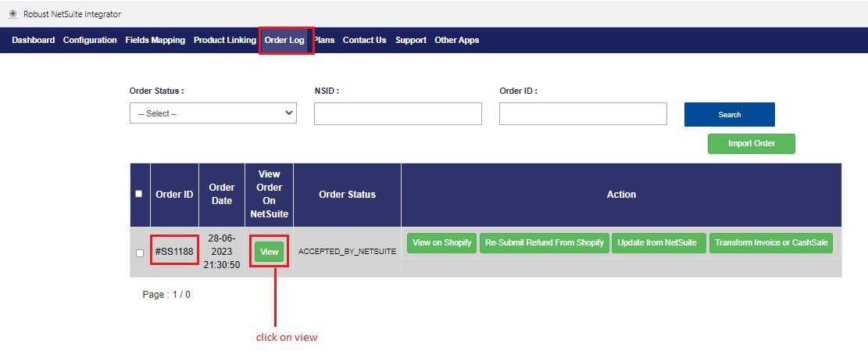Click the Robust NetSuite Integrator app icon
Image resolution: width=868 pixels, height=351 pixels.
pyautogui.click(x=13, y=14)
